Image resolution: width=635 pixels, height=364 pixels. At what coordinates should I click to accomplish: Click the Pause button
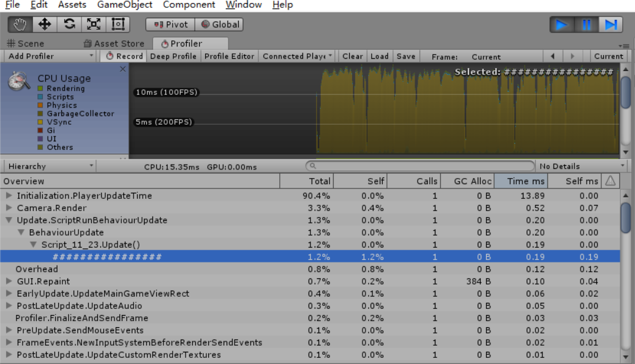click(586, 24)
